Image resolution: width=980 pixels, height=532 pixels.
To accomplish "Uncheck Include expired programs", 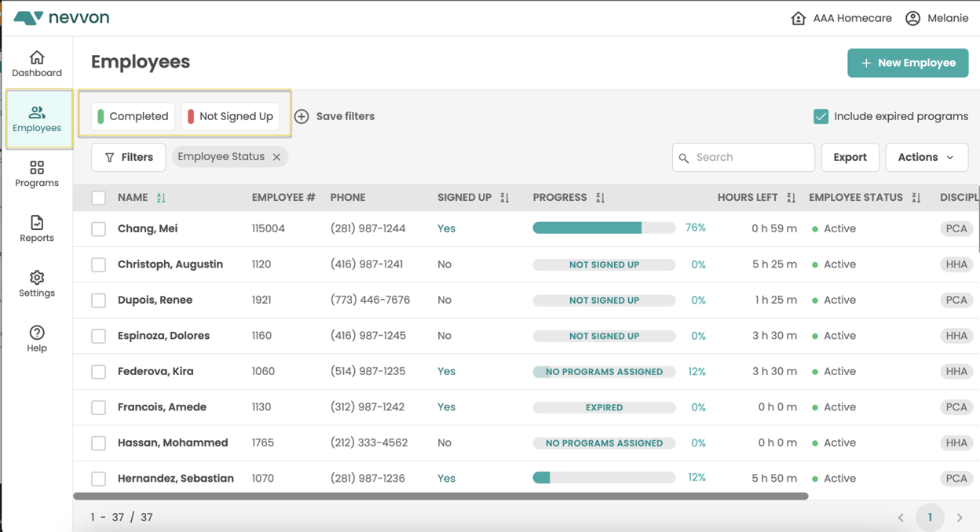I will (x=821, y=116).
